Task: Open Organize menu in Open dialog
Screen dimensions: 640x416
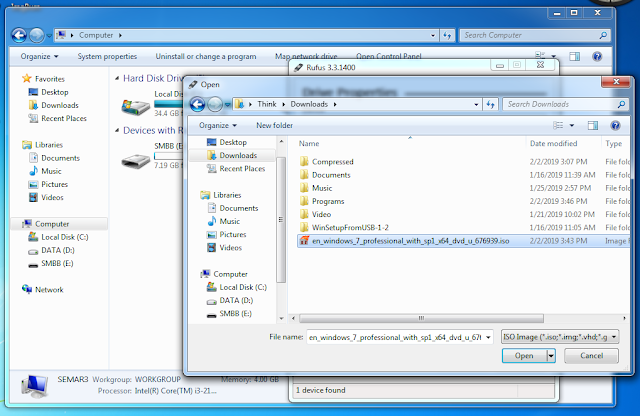Action: click(x=218, y=125)
